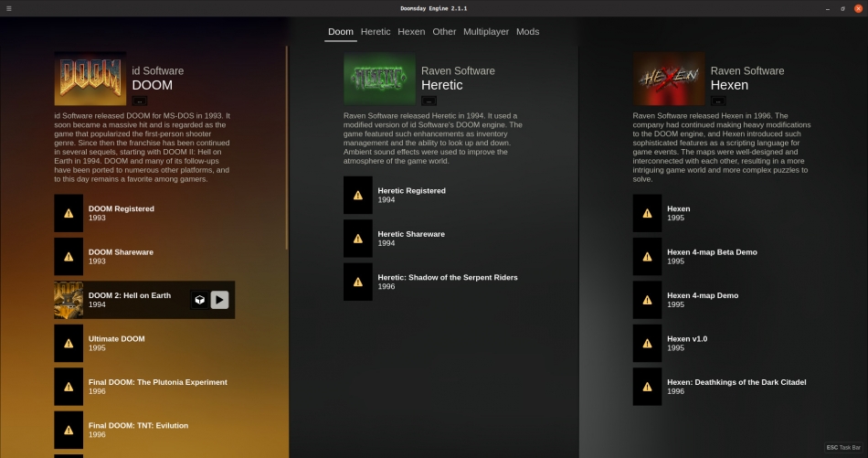
Task: Select the Hexen 1995 game title
Action: (678, 208)
